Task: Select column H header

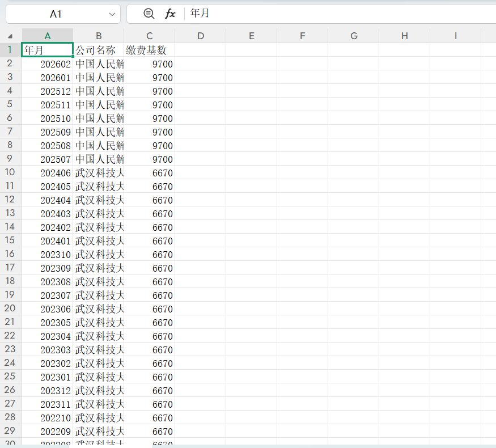Action: coord(405,36)
